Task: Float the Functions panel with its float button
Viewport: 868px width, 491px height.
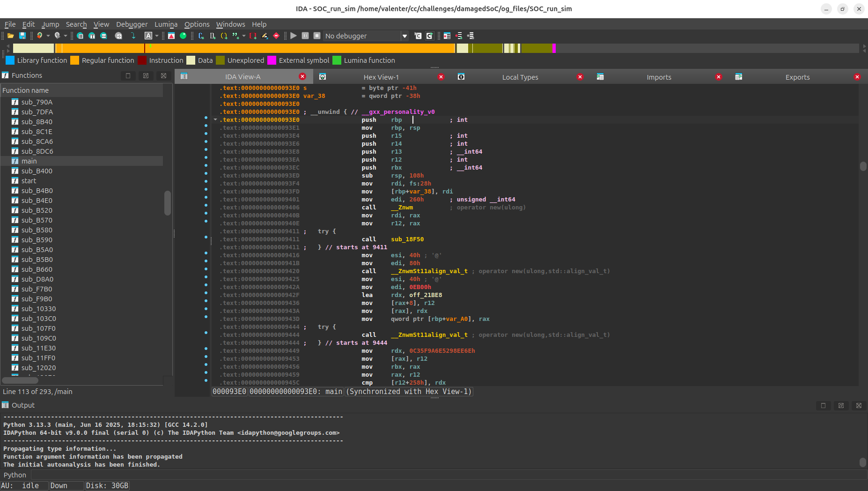Action: click(x=146, y=75)
